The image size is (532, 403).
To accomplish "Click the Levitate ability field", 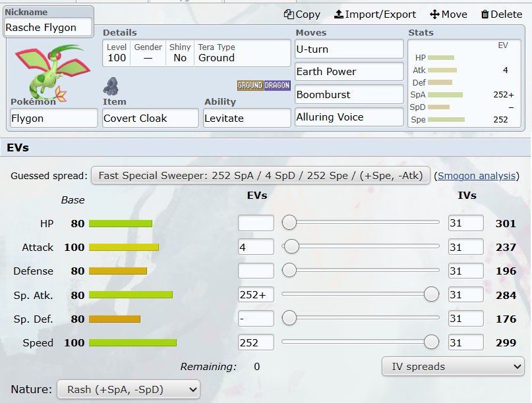I will (247, 119).
